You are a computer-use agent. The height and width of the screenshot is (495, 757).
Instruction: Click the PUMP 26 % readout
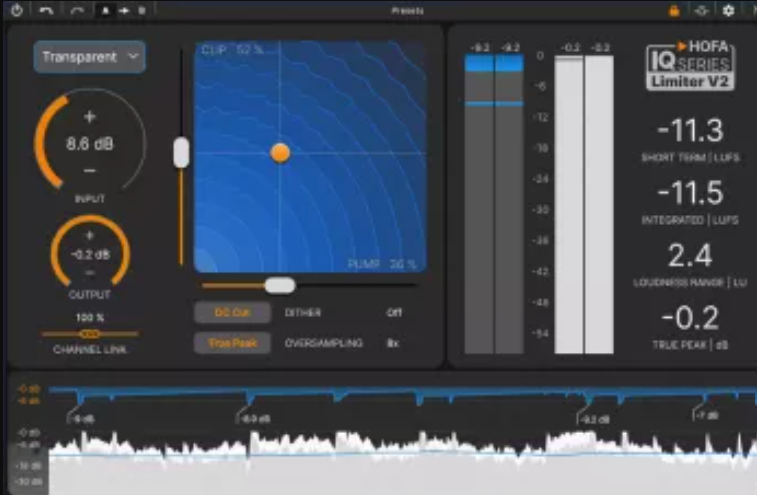coord(382,264)
